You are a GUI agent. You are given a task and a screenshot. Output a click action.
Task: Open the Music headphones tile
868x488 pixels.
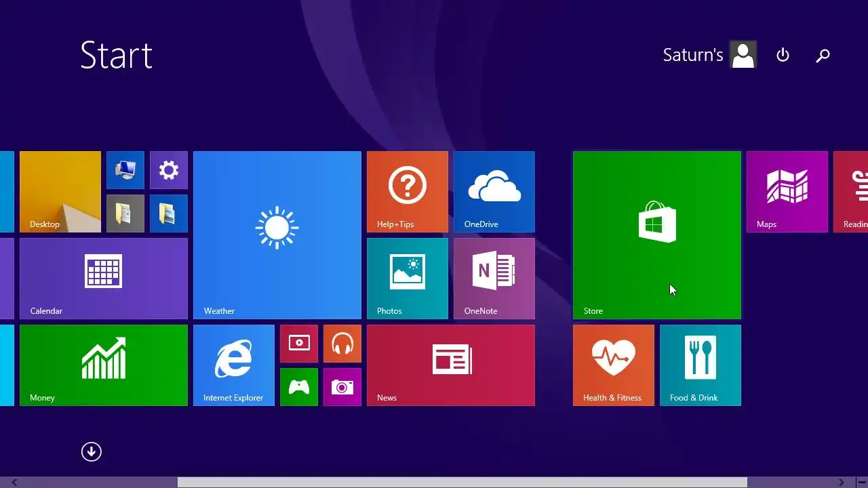342,344
